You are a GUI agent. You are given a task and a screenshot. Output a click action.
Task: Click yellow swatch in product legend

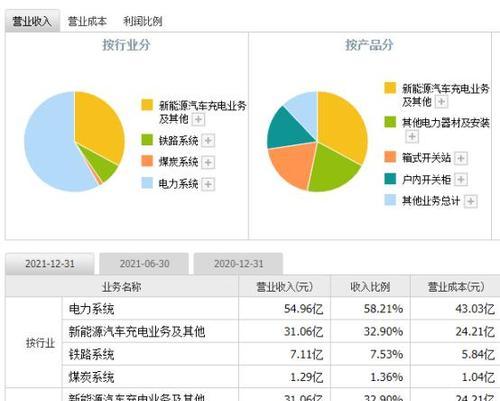pyautogui.click(x=390, y=88)
